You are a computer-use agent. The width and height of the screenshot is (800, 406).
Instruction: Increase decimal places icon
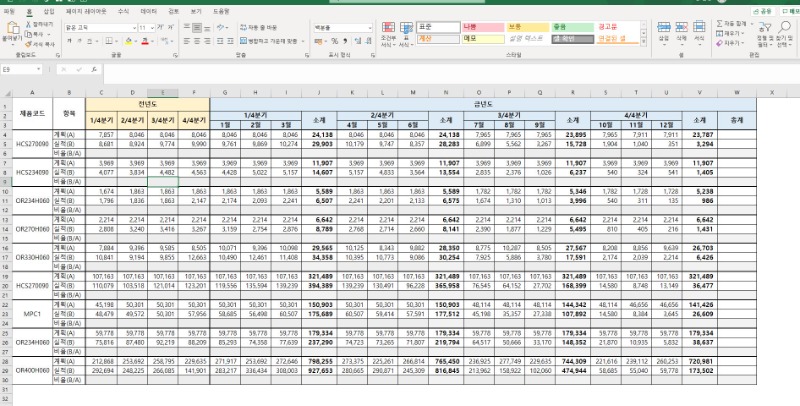358,41
